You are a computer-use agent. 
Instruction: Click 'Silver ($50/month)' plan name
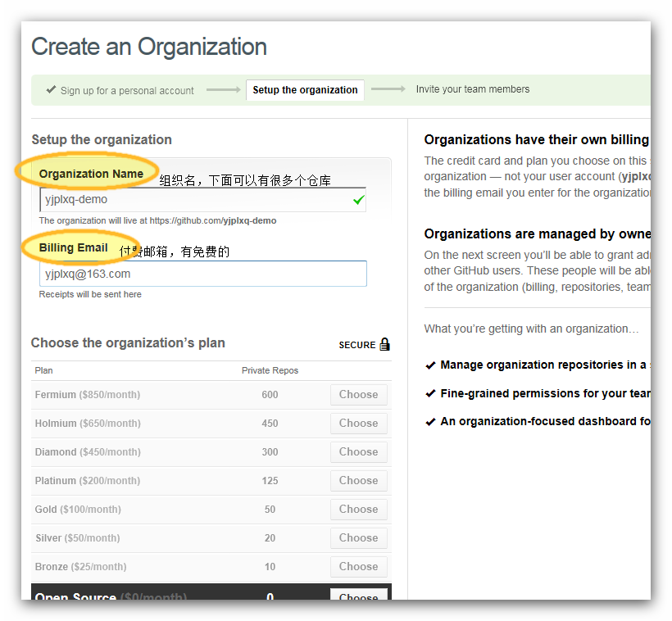point(78,538)
